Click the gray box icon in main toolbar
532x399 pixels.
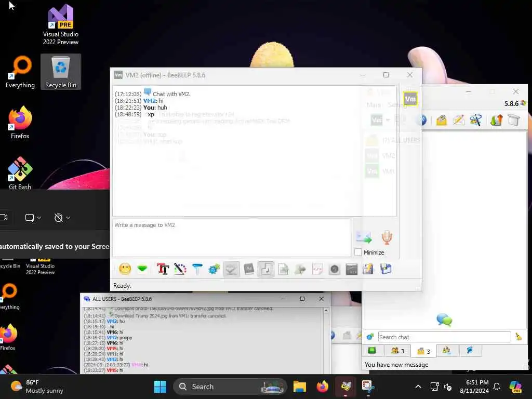pos(514,120)
